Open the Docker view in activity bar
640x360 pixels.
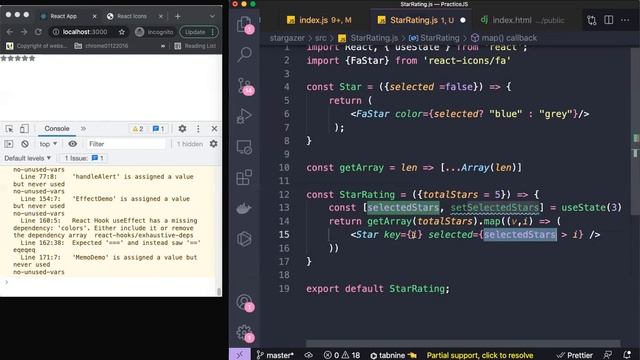tap(244, 209)
